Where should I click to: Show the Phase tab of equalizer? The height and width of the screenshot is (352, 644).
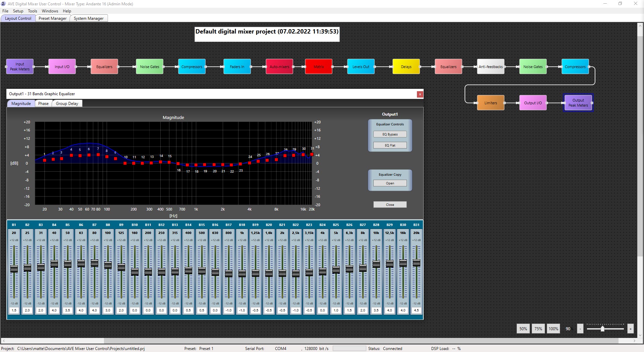pyautogui.click(x=43, y=104)
